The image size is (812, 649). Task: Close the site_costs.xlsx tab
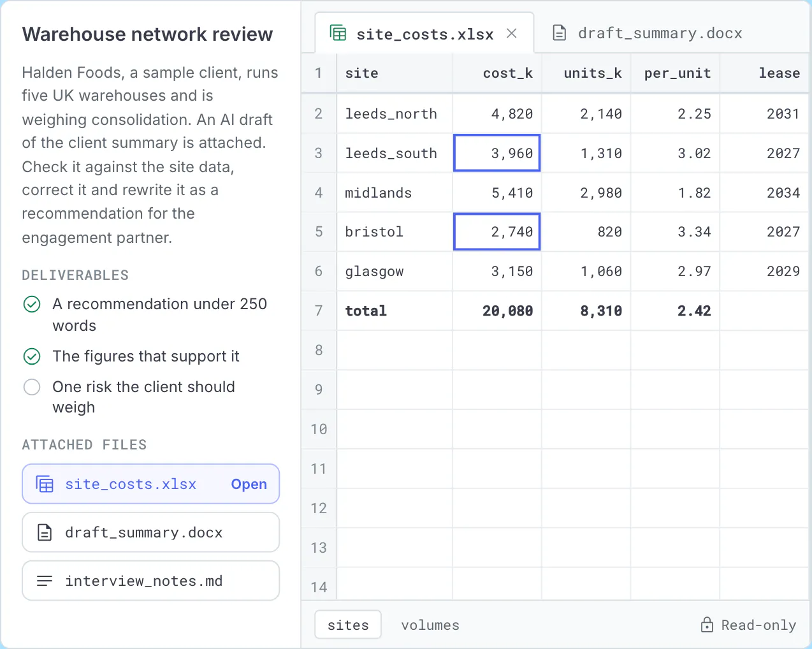[511, 34]
